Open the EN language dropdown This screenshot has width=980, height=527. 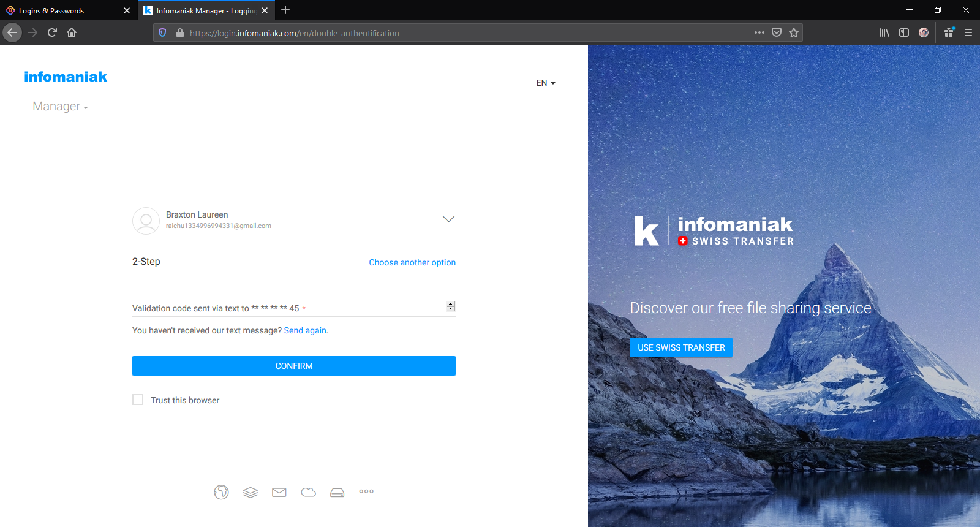[x=546, y=83]
